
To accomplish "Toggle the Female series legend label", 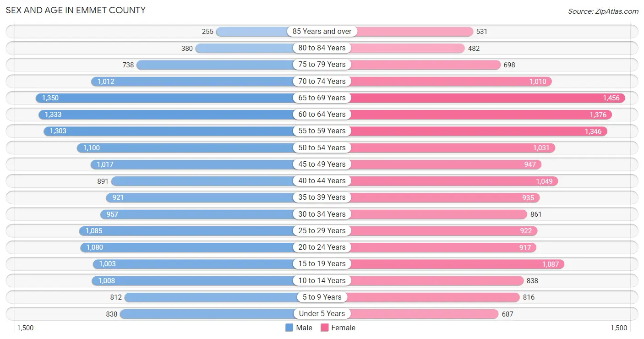I will point(344,328).
